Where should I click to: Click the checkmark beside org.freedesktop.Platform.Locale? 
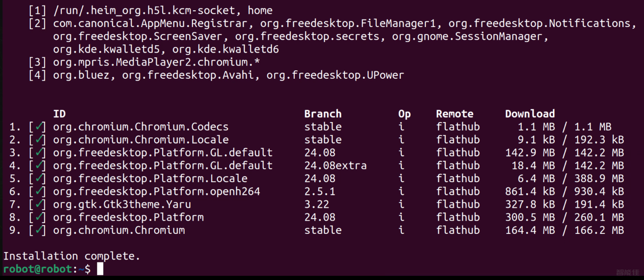pos(39,178)
